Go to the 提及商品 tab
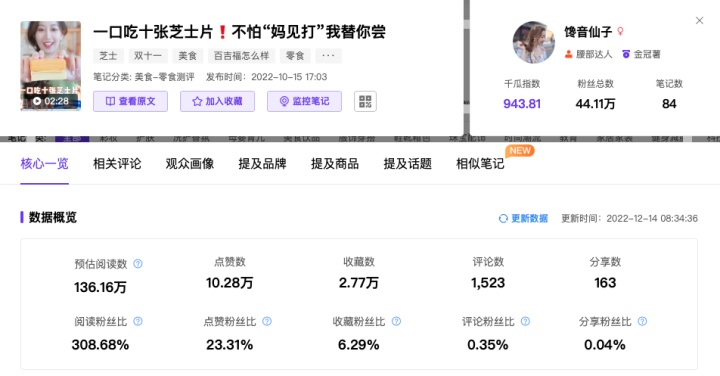Image resolution: width=720 pixels, height=376 pixels. click(x=335, y=163)
